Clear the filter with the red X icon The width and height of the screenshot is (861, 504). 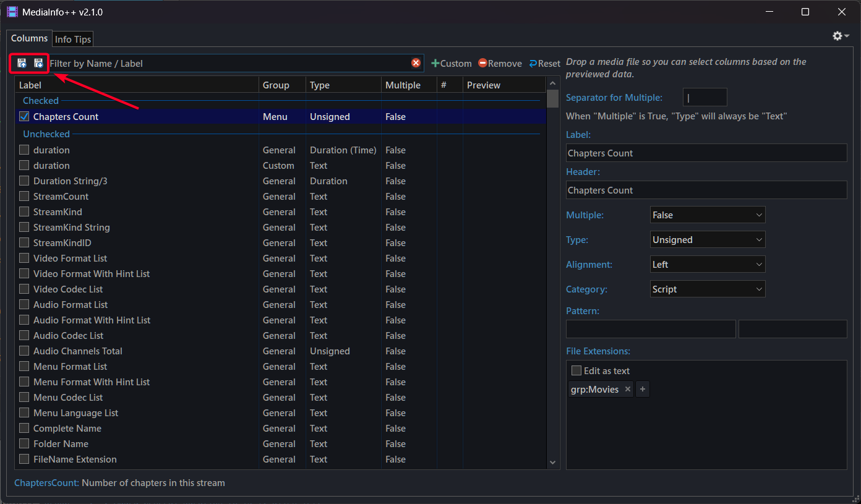pyautogui.click(x=416, y=63)
